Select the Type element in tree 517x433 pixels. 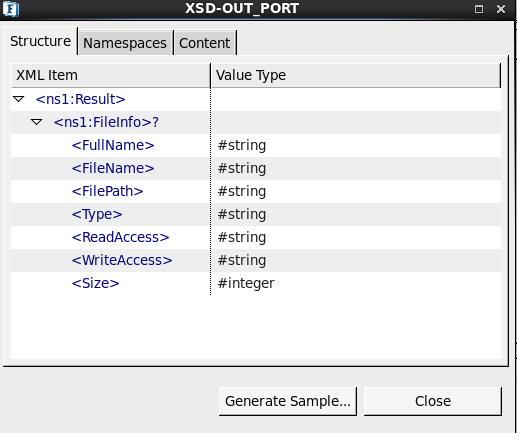[x=97, y=214]
